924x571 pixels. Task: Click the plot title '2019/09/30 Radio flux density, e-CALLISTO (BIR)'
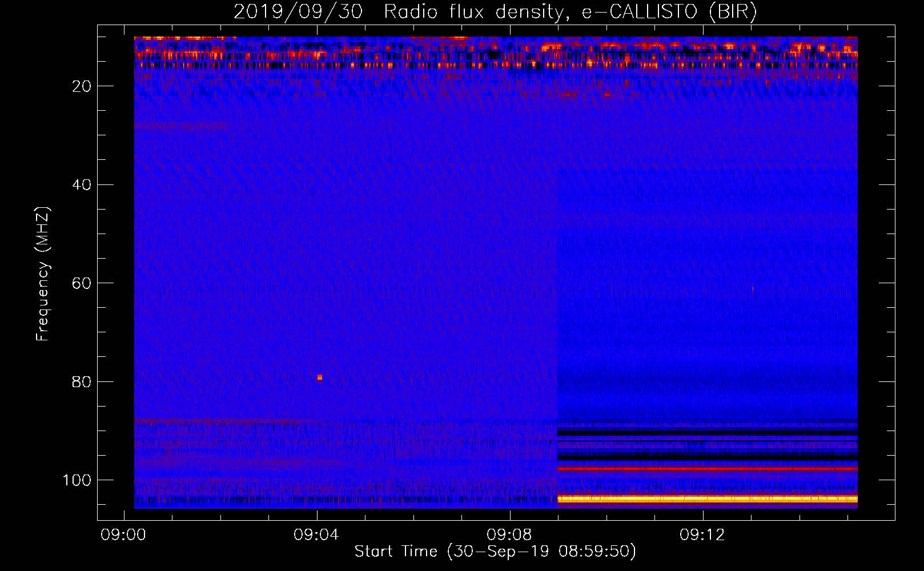[495, 12]
